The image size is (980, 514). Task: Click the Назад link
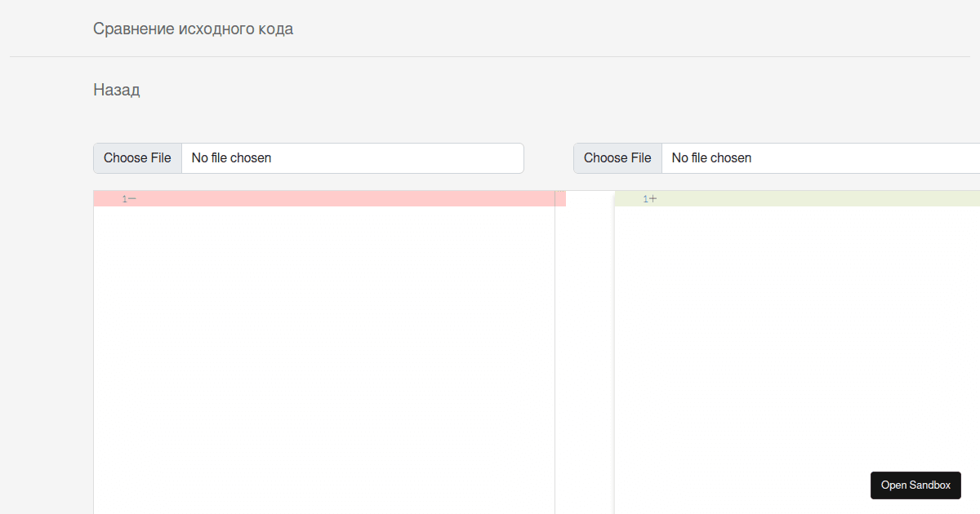117,90
